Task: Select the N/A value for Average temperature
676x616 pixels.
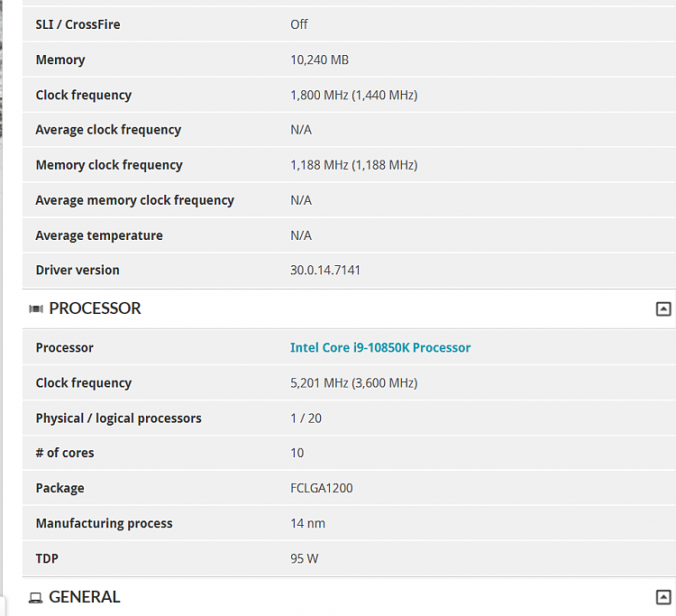Action: point(301,235)
